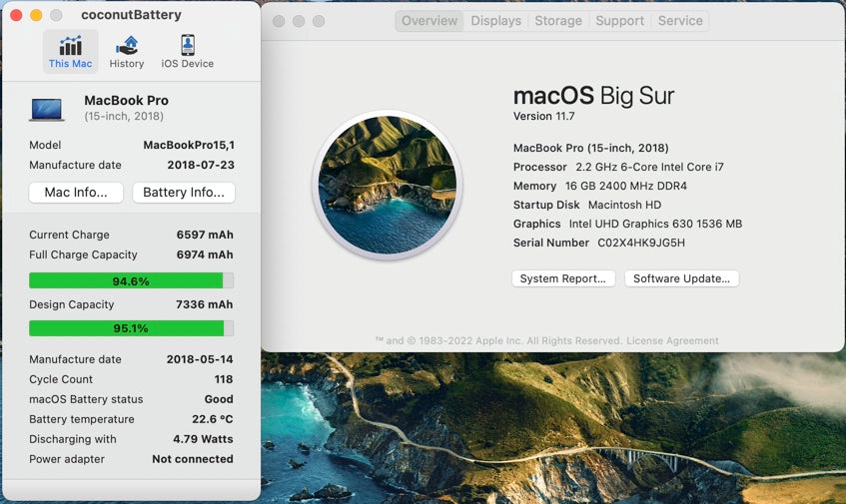846x504 pixels.
Task: Click the 95.1% capacity progress bar
Action: point(131,328)
